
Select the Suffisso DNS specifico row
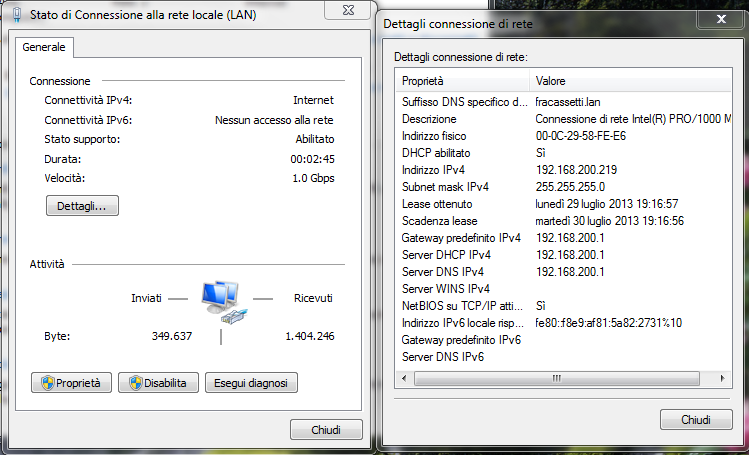coord(564,102)
